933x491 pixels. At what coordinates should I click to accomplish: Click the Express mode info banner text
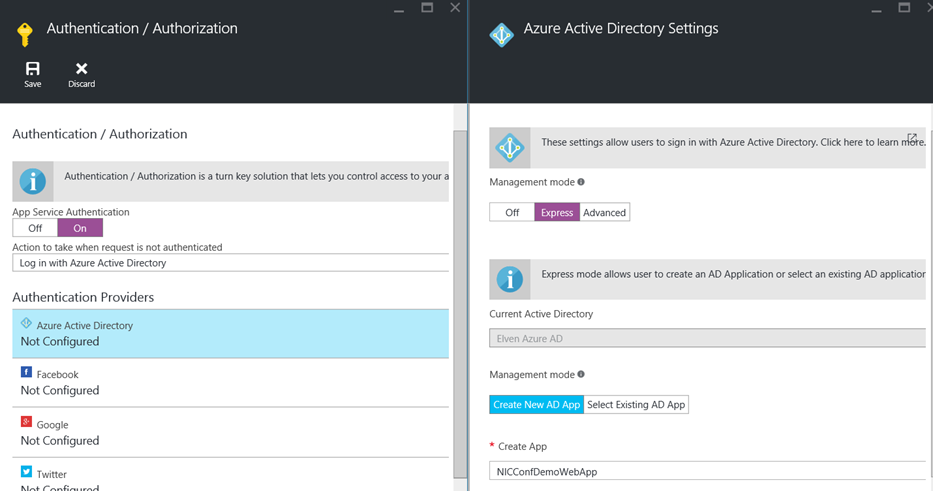[x=733, y=274]
